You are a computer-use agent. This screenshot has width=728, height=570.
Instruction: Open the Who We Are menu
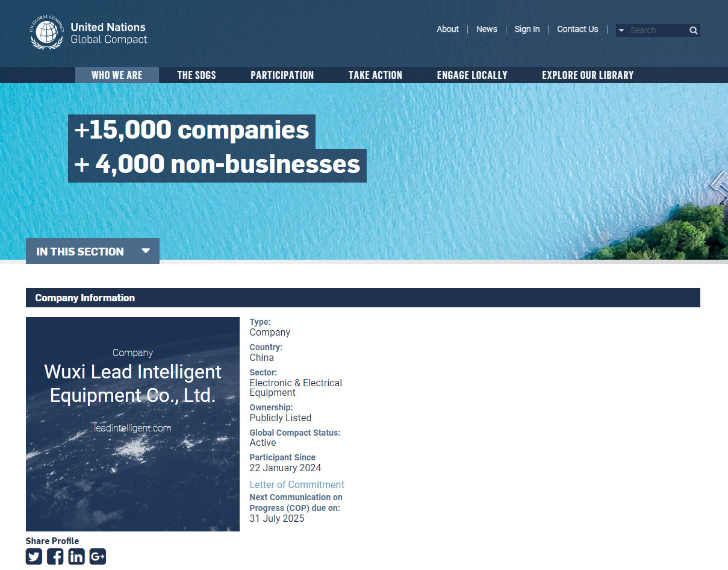click(117, 75)
